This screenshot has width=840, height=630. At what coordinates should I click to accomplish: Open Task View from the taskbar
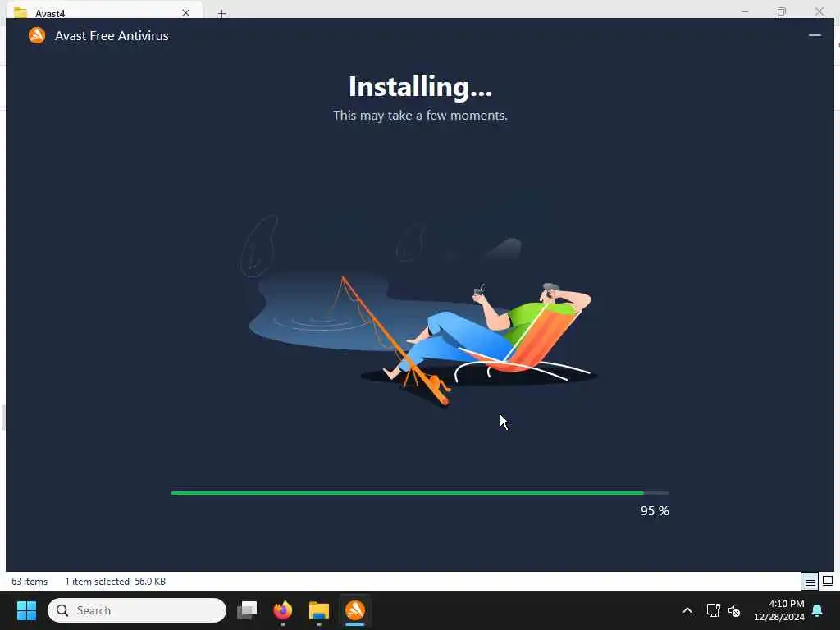247,610
